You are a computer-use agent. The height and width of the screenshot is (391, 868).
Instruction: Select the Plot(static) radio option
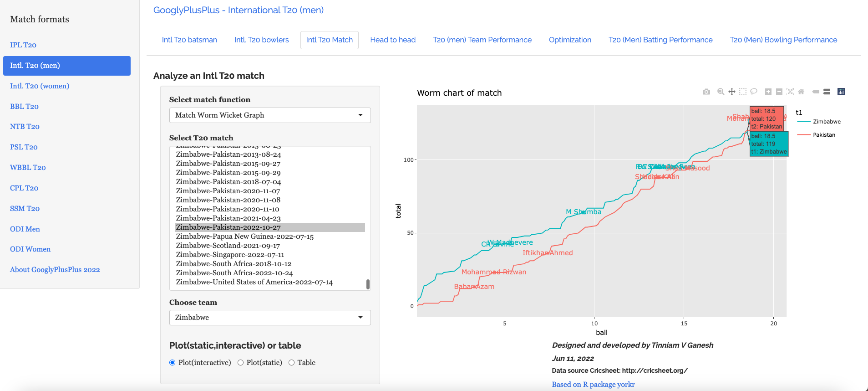[x=240, y=363]
